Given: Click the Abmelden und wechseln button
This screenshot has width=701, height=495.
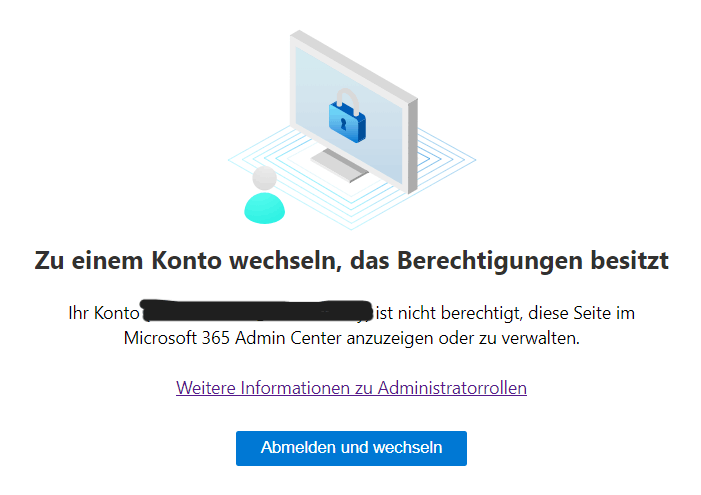Looking at the screenshot, I should (x=351, y=448).
